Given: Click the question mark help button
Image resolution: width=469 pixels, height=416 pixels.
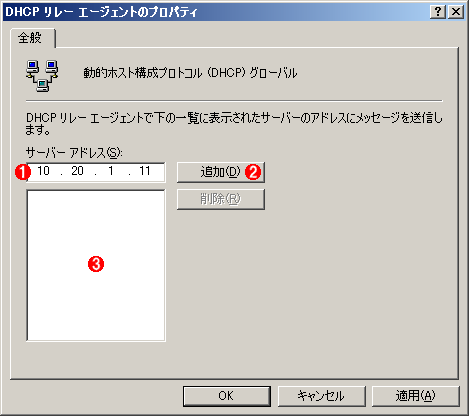Looking at the screenshot, I should pyautogui.click(x=438, y=12).
